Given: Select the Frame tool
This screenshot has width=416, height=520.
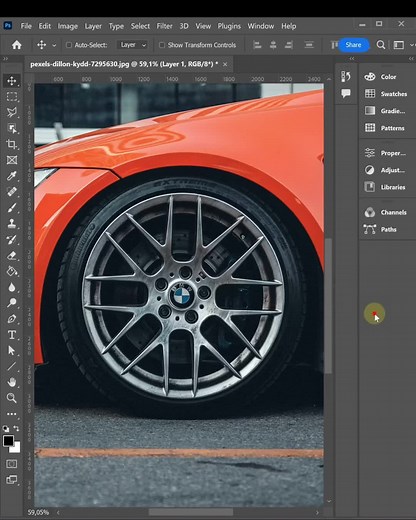Looking at the screenshot, I should pos(12,160).
